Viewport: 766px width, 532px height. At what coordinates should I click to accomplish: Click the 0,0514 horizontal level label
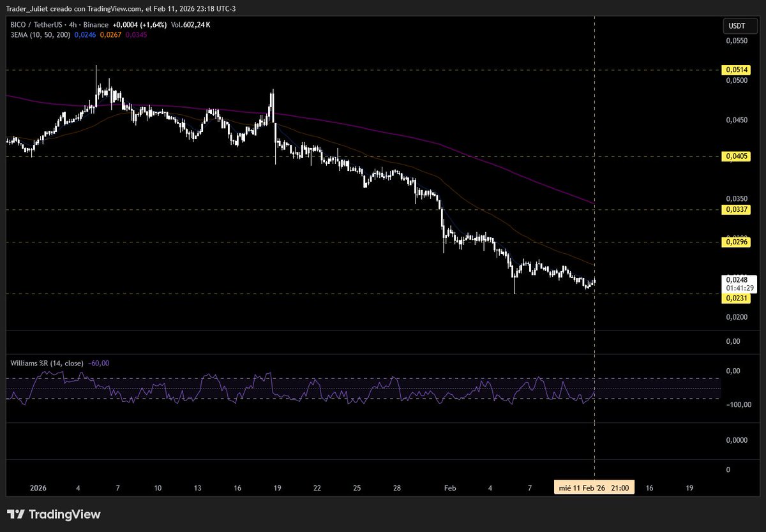click(735, 70)
